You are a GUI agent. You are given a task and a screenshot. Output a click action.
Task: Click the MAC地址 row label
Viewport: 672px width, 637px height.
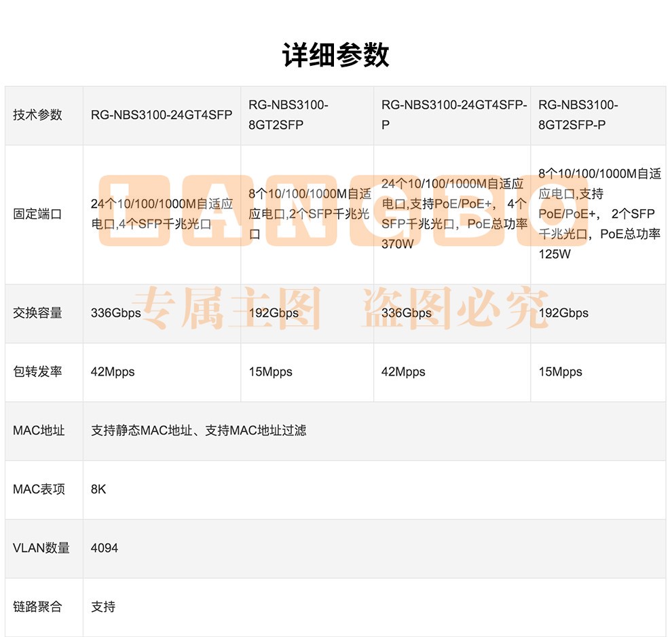39,431
